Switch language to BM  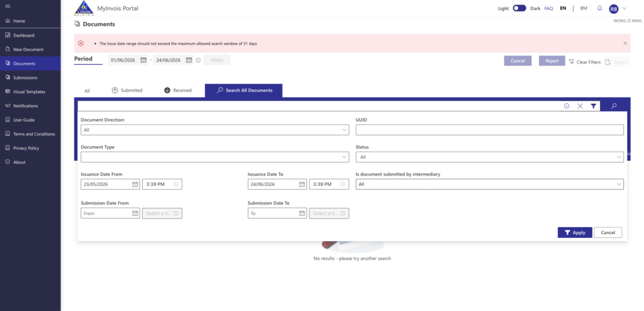[x=584, y=8]
